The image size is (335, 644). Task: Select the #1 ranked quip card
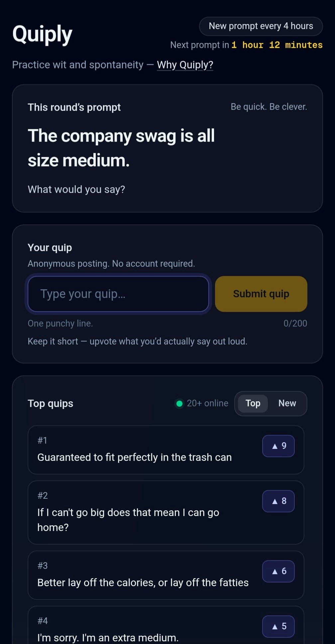[166, 450]
